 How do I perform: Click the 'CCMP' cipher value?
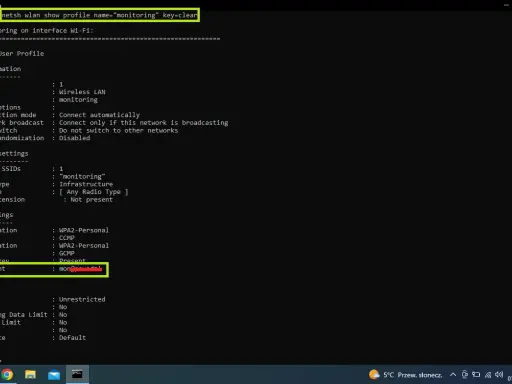[x=67, y=238]
